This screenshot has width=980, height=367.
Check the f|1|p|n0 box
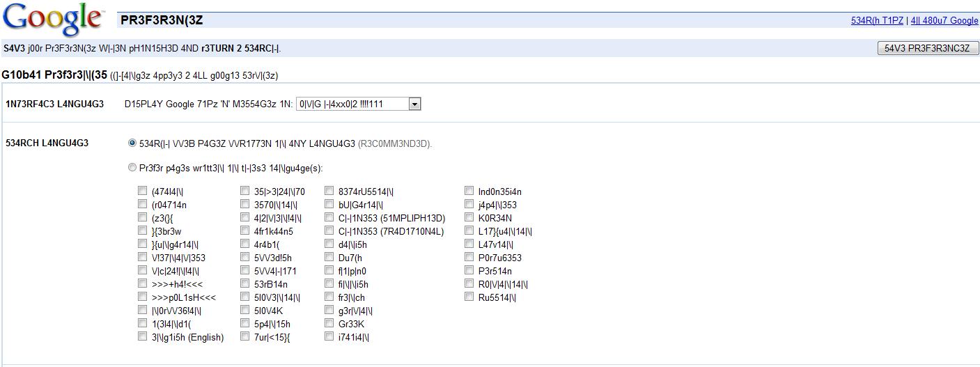(x=329, y=270)
